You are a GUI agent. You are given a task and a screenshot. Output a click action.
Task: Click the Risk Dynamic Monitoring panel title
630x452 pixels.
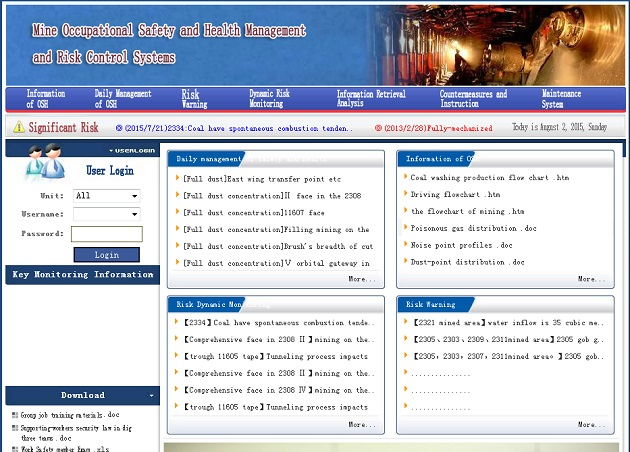click(x=207, y=305)
